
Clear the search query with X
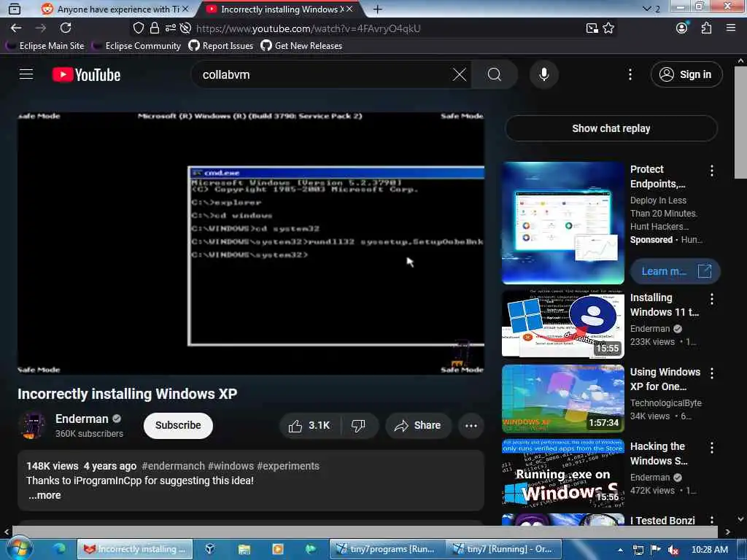460,75
